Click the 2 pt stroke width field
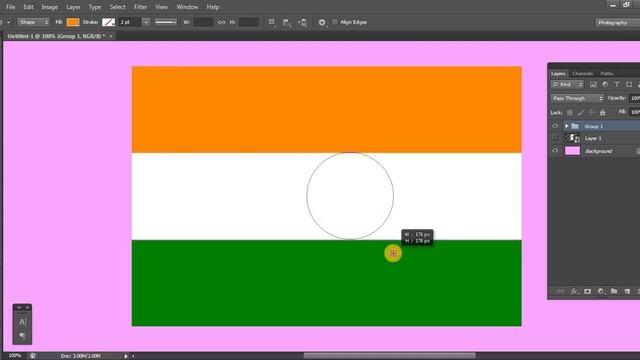 [x=130, y=22]
